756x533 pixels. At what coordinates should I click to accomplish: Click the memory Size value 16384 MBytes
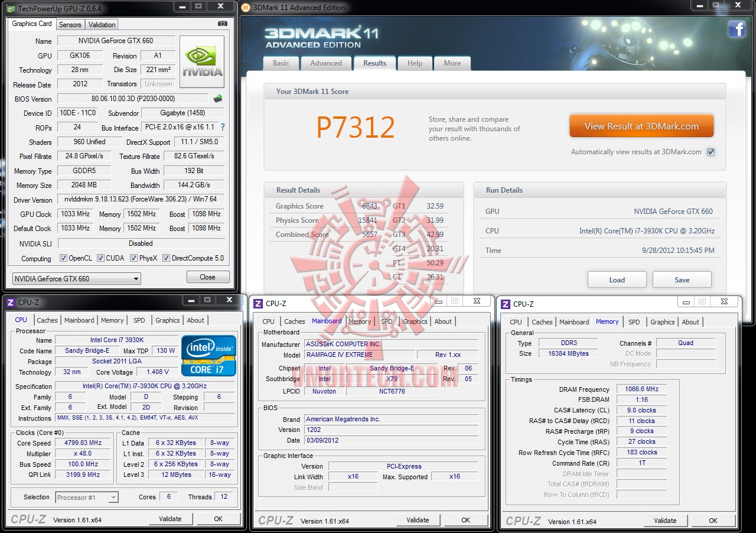coord(568,353)
